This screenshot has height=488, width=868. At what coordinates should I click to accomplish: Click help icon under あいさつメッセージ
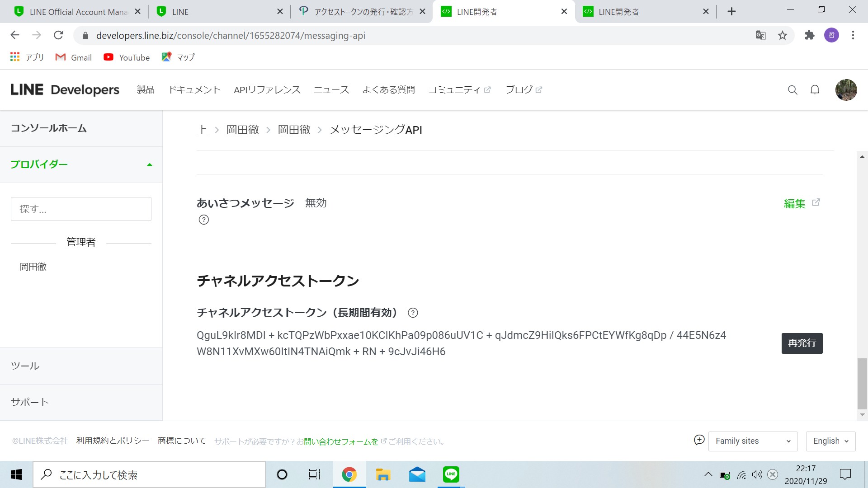[204, 220]
